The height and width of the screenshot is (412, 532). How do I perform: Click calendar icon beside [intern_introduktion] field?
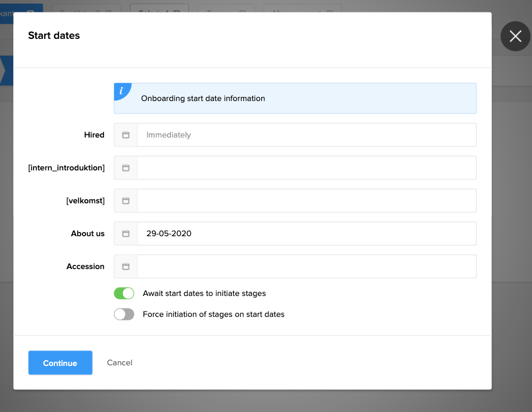coord(126,168)
